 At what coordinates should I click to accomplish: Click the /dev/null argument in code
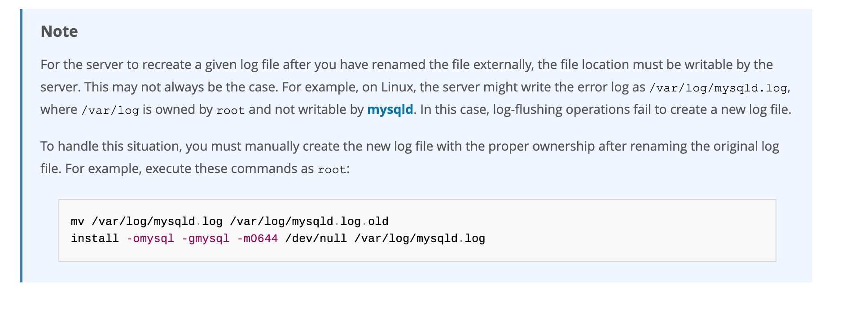pos(316,238)
